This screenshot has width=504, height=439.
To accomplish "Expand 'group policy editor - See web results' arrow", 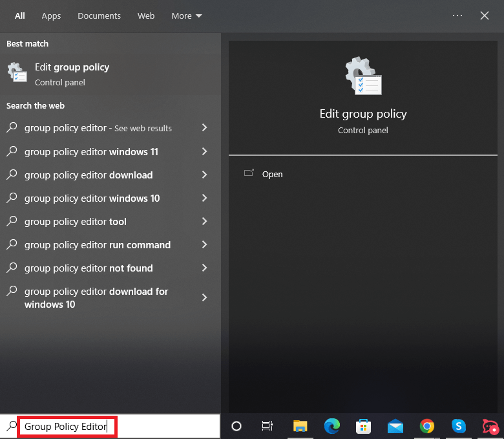I will [204, 127].
